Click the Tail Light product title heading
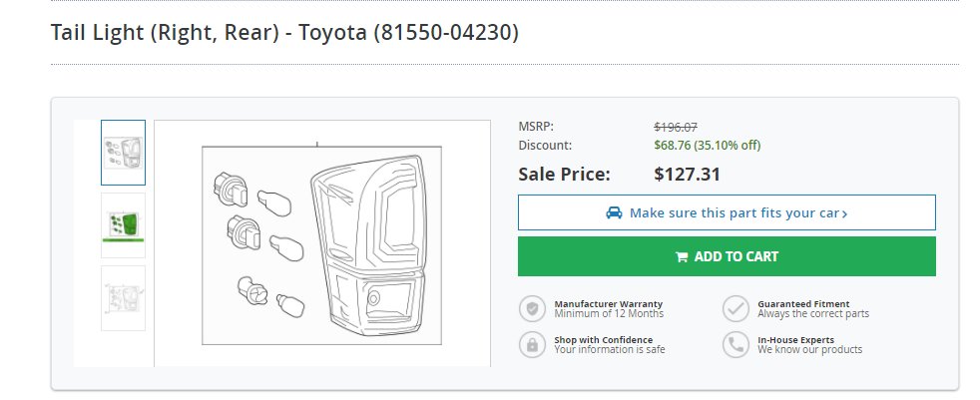 click(284, 32)
